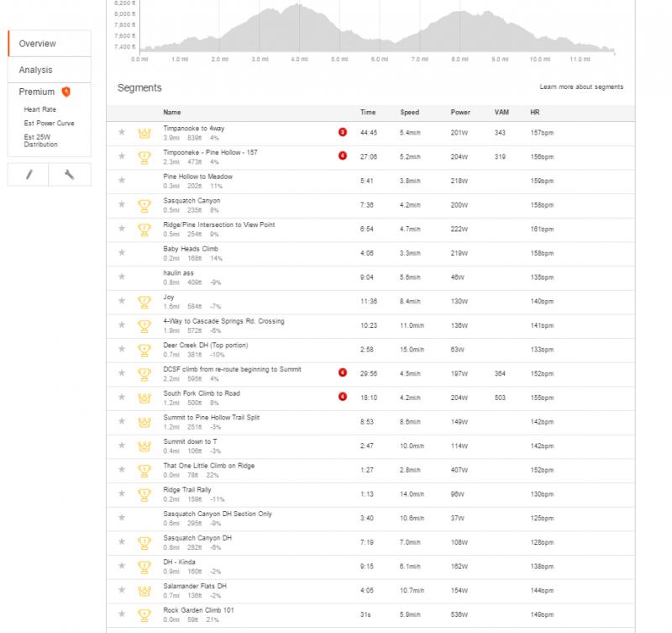Click the trophy icon beside Joy
This screenshot has width=672, height=633.
144,302
